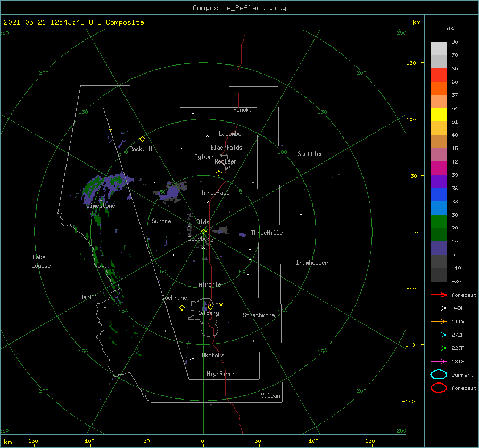Click the Ponoka label
The width and height of the screenshot is (479, 448).
pyautogui.click(x=243, y=110)
